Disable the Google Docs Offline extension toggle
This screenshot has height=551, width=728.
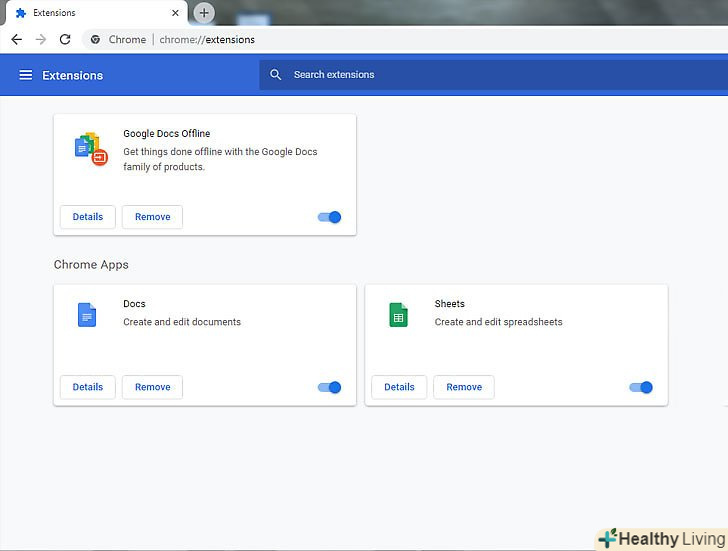coord(330,217)
